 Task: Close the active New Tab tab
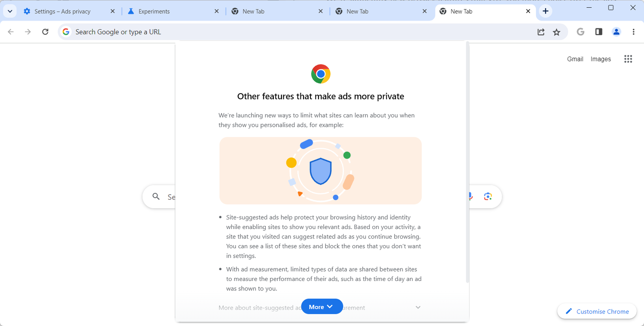tap(529, 12)
